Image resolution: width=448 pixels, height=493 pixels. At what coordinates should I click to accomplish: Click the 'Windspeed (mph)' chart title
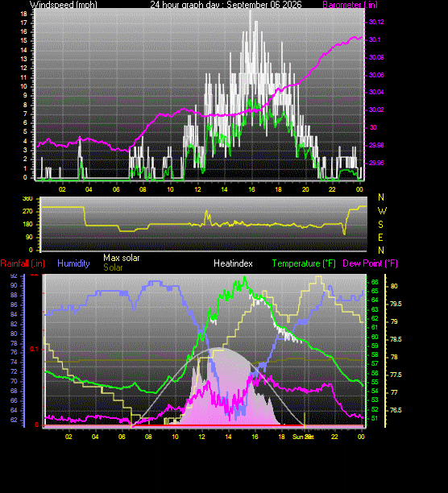[x=63, y=4]
